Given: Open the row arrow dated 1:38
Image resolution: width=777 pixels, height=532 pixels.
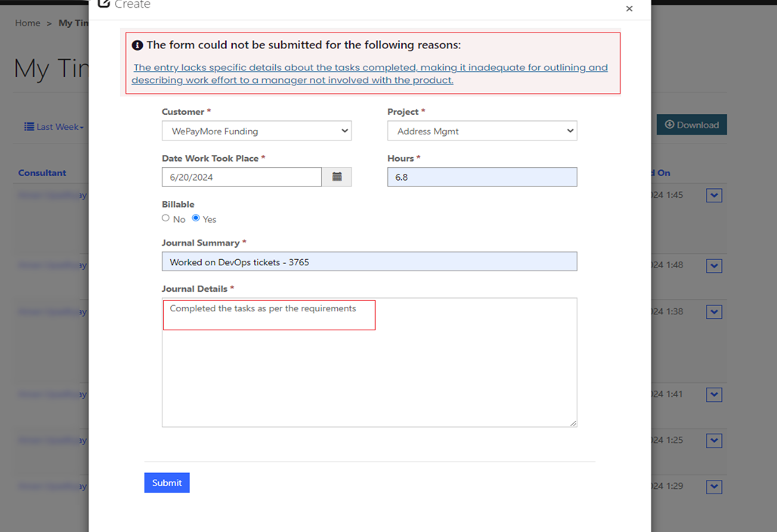Looking at the screenshot, I should 714,312.
